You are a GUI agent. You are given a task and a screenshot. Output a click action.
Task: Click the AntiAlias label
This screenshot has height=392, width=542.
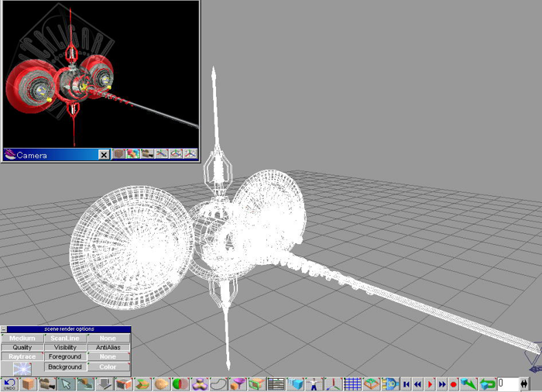[108, 347]
